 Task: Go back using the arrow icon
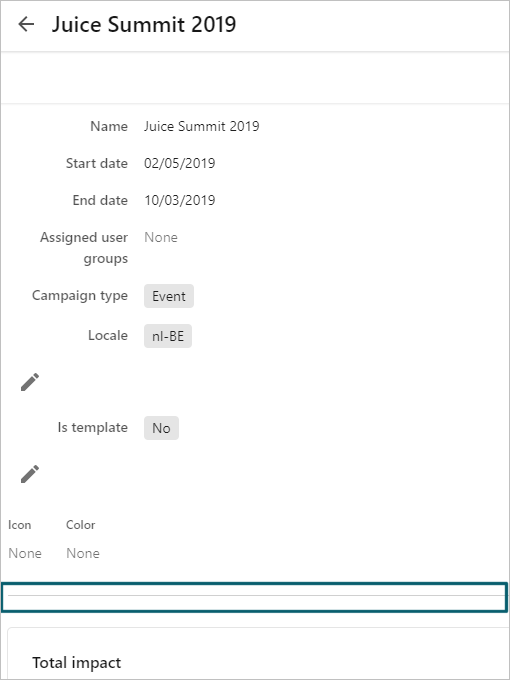click(26, 24)
